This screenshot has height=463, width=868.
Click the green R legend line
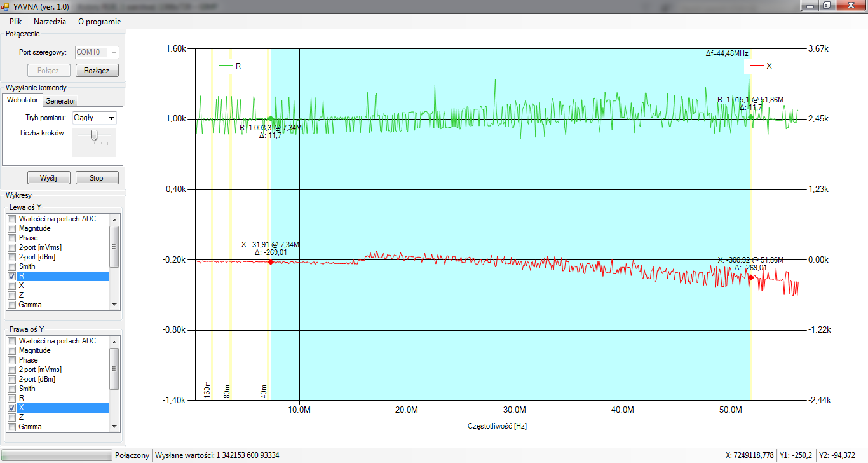(x=226, y=66)
